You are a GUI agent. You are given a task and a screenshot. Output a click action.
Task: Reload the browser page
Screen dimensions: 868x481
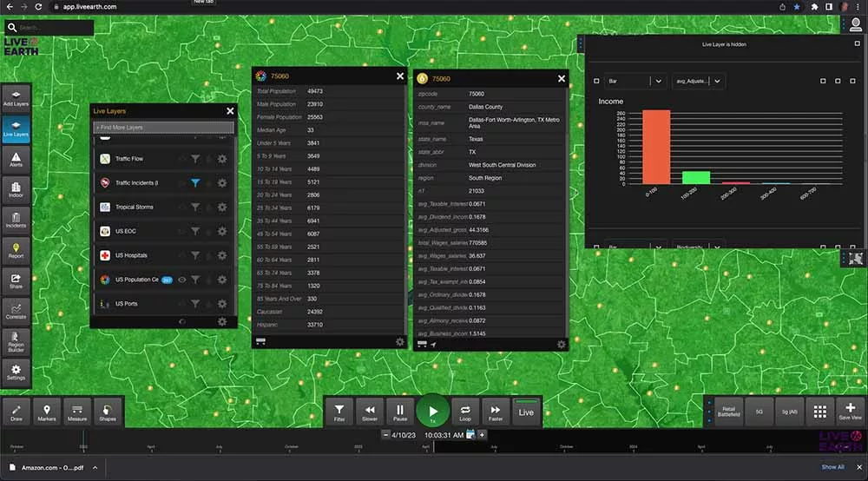pos(38,7)
